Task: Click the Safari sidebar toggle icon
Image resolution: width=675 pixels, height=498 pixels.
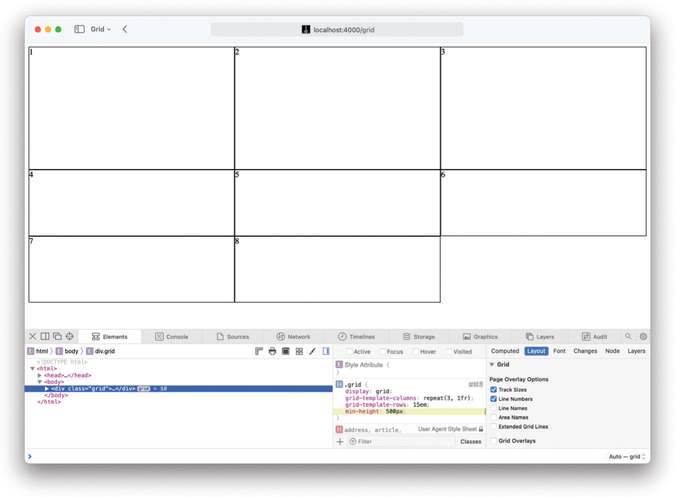Action: click(x=79, y=30)
